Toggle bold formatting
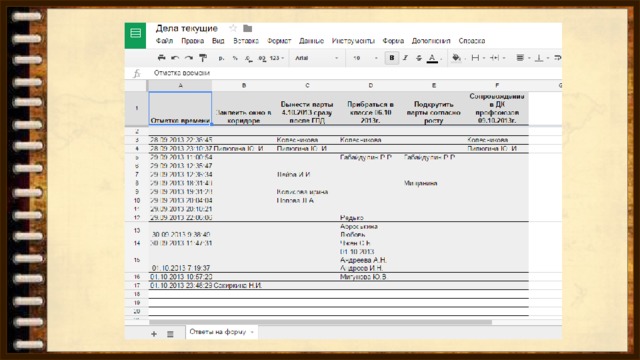Image resolution: width=640 pixels, height=360 pixels. click(391, 58)
